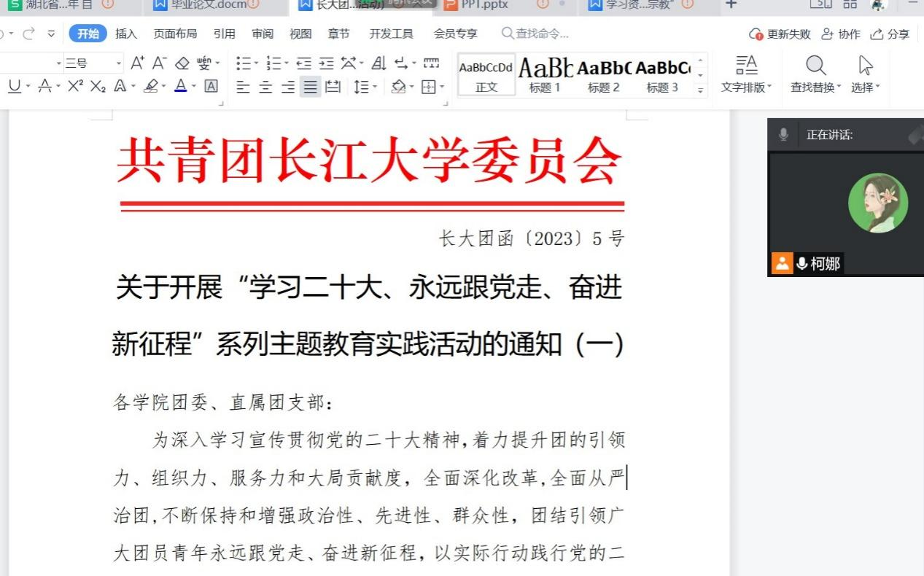Toggle align right for paragraph
The width and height of the screenshot is (924, 576).
click(x=288, y=87)
